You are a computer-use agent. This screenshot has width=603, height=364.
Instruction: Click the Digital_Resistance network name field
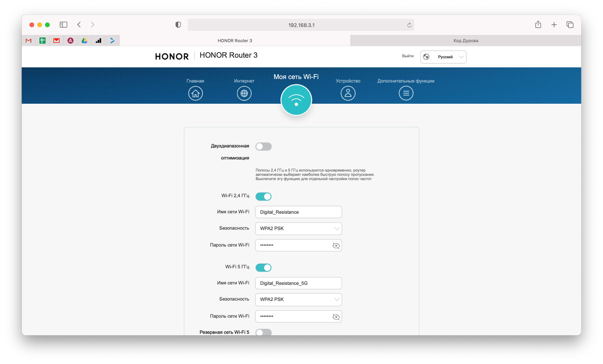click(298, 212)
